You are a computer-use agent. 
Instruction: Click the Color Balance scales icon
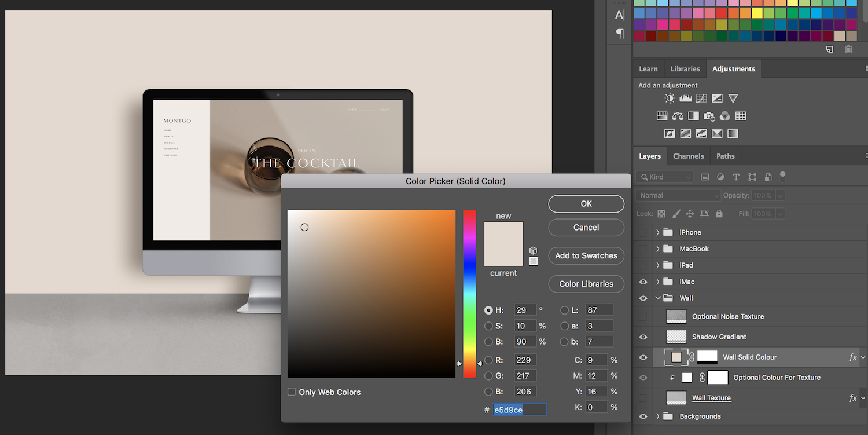(678, 116)
